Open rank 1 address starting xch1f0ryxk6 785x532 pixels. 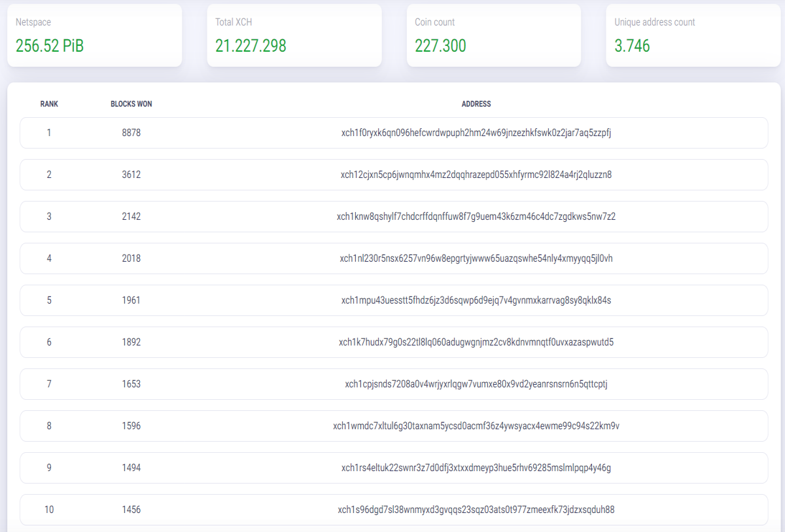(x=476, y=133)
